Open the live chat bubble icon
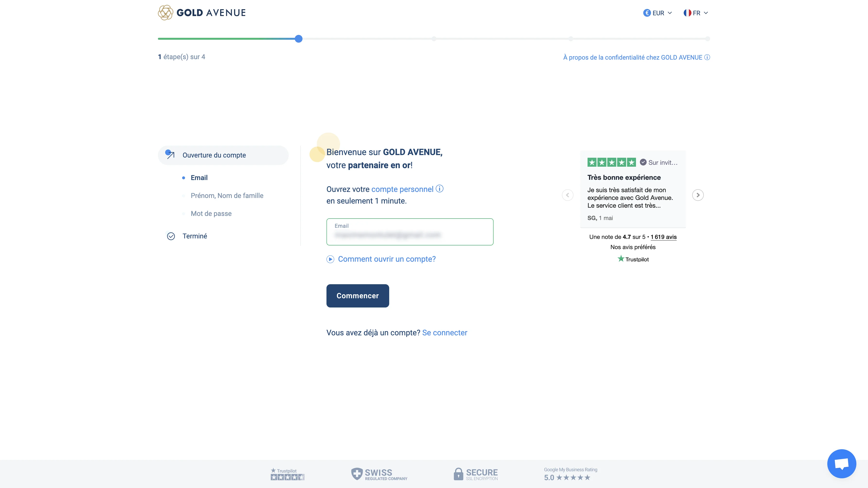868x488 pixels. point(841,464)
